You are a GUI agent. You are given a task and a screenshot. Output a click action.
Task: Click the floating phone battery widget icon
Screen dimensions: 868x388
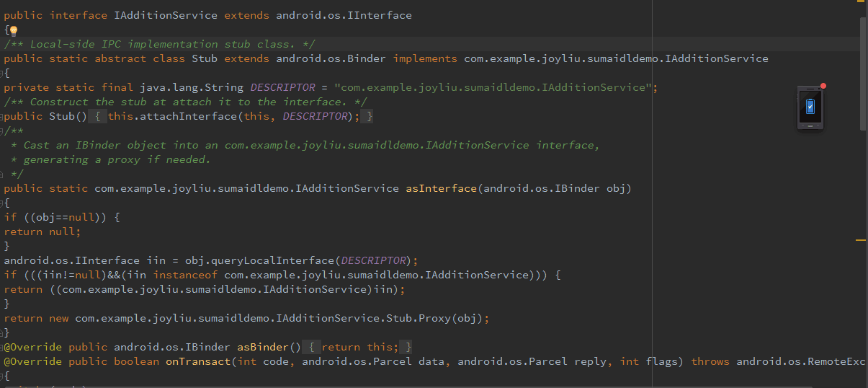(810, 107)
